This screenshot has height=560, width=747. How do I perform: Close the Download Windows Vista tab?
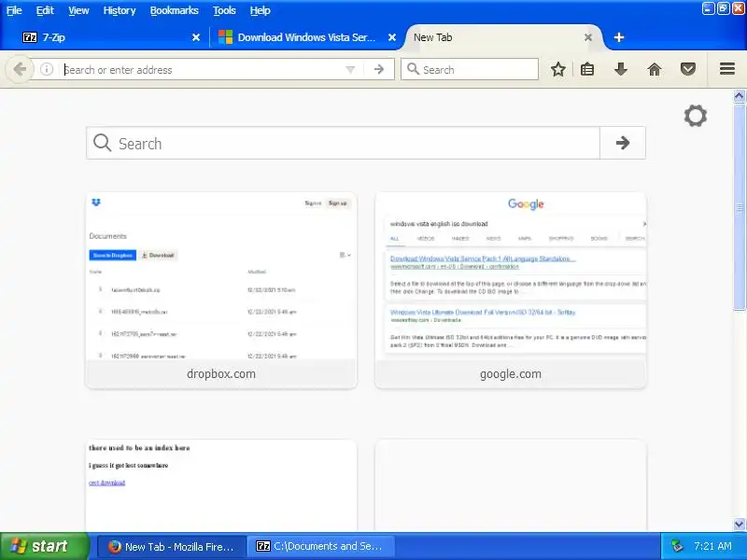tap(392, 37)
